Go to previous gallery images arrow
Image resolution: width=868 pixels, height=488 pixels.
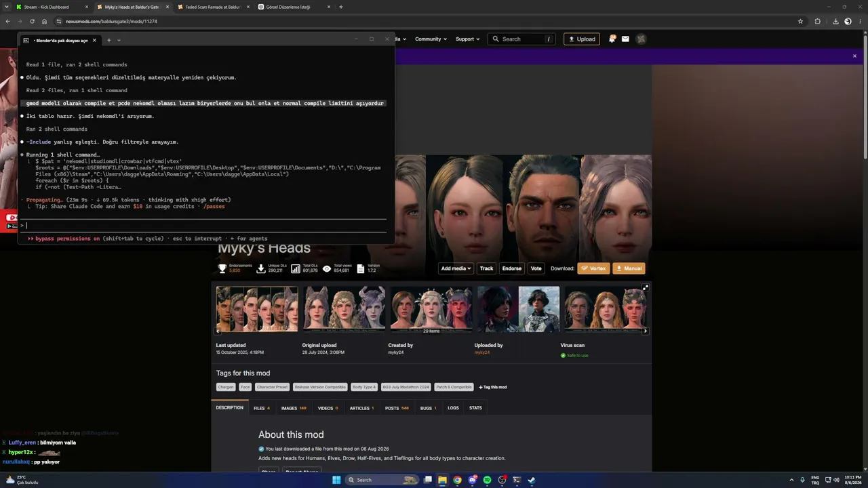pyautogui.click(x=218, y=331)
